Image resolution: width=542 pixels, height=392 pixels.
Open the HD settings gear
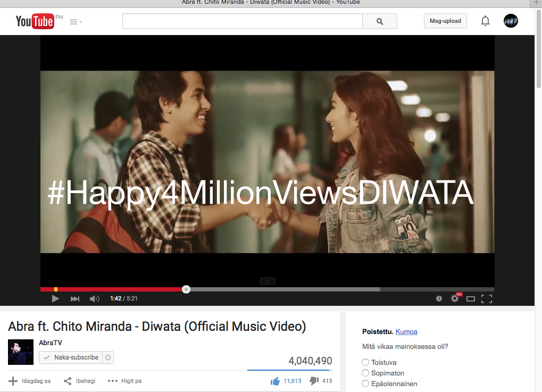455,298
